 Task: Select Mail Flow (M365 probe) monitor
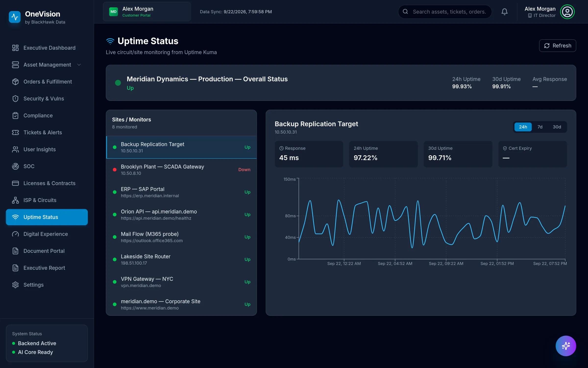[x=181, y=237]
